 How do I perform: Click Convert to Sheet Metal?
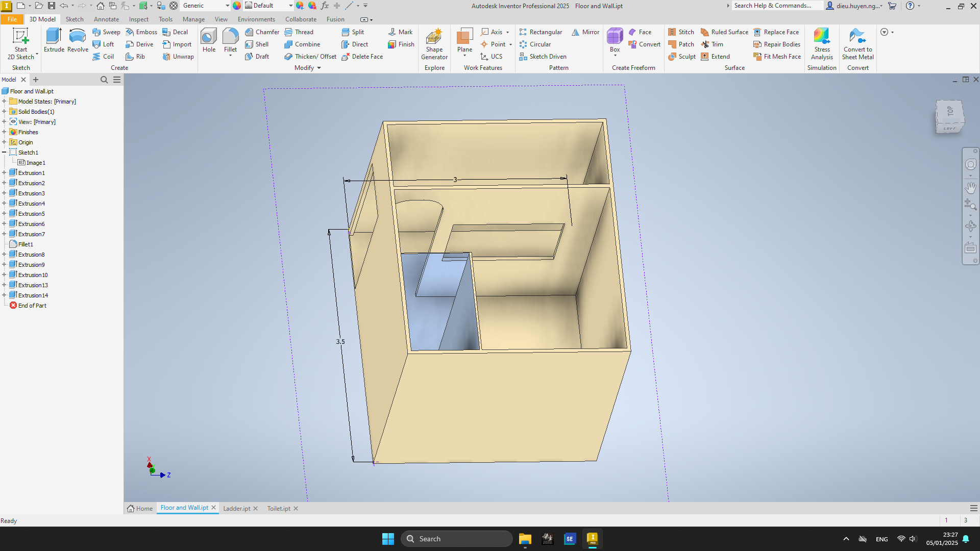[x=857, y=44]
